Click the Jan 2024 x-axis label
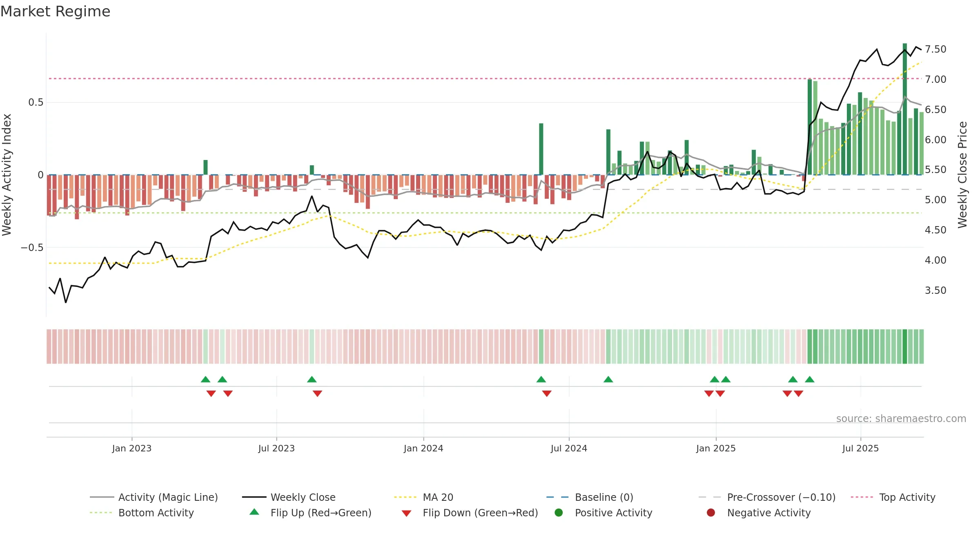 (423, 448)
